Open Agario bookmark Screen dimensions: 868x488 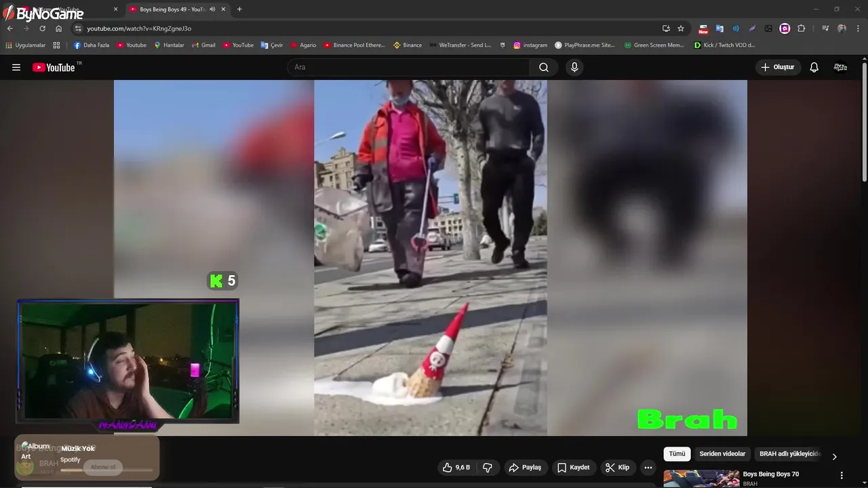[303, 45]
